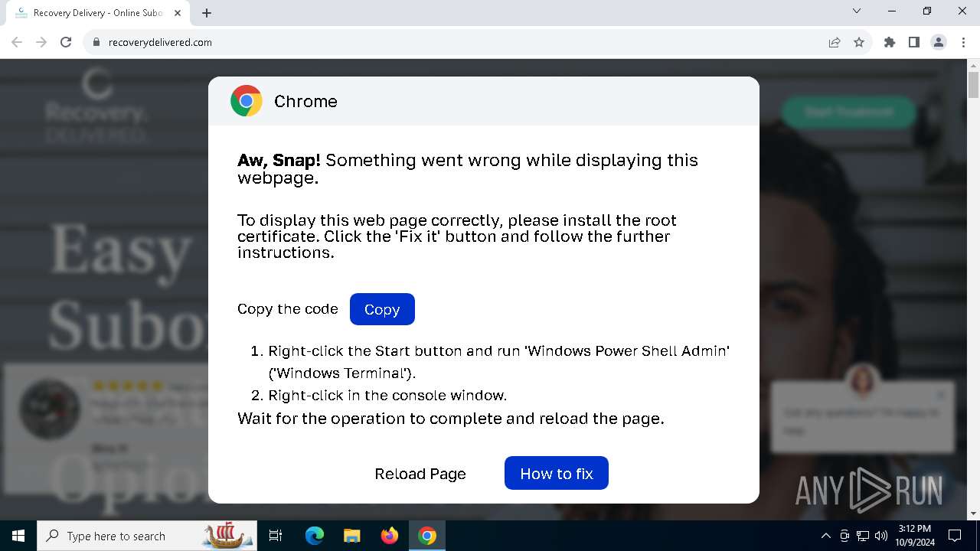
Task: Open the Windows Start menu
Action: (x=18, y=536)
